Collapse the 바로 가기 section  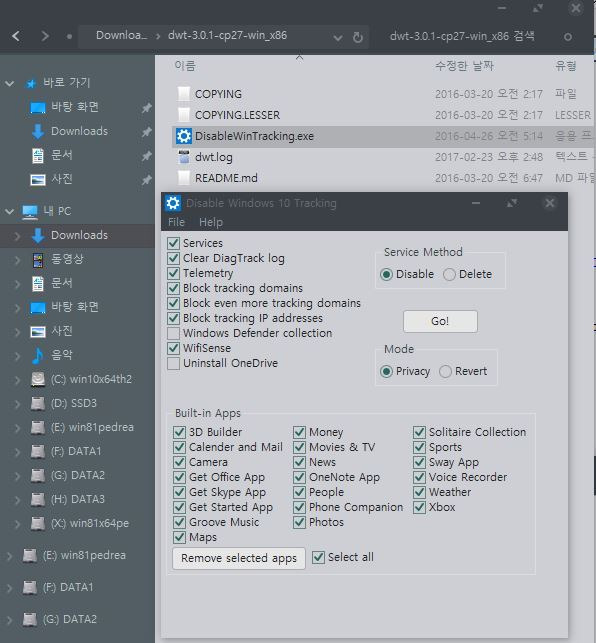[9, 84]
